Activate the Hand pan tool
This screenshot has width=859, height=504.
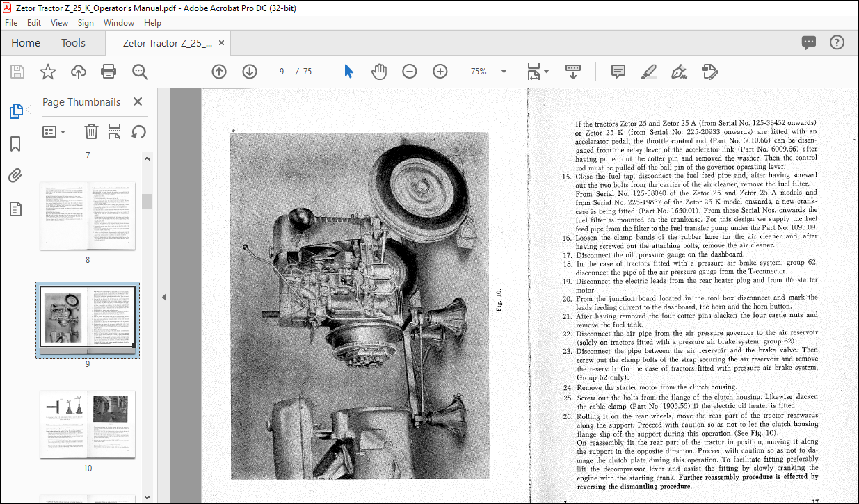pyautogui.click(x=378, y=72)
